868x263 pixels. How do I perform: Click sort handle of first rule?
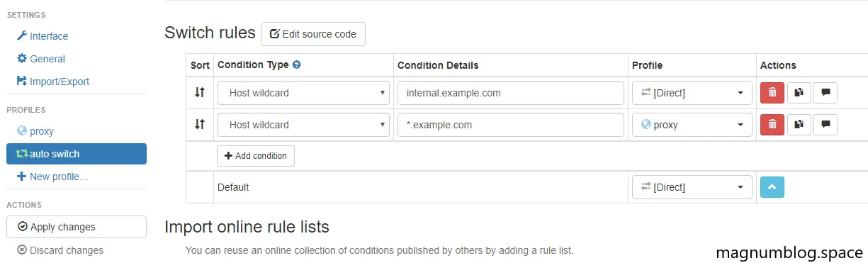(x=200, y=92)
